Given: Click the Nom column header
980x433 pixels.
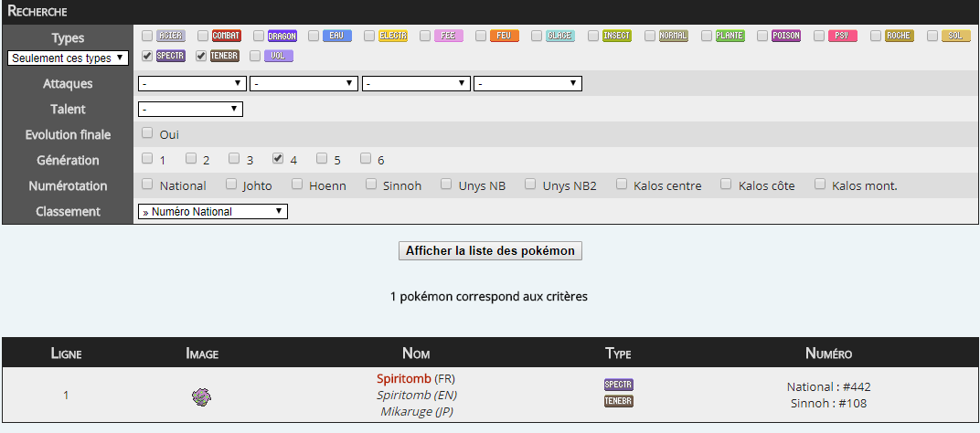Looking at the screenshot, I should click(416, 354).
